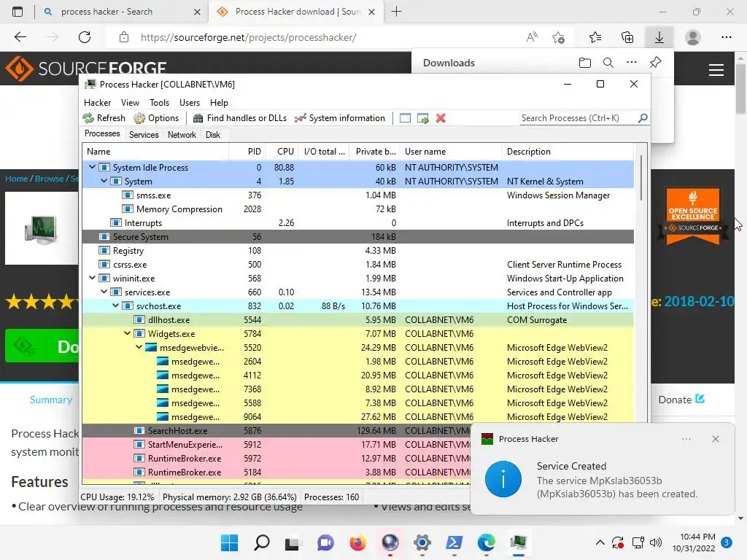
Task: Open SourceForge hamburger menu
Action: click(716, 70)
